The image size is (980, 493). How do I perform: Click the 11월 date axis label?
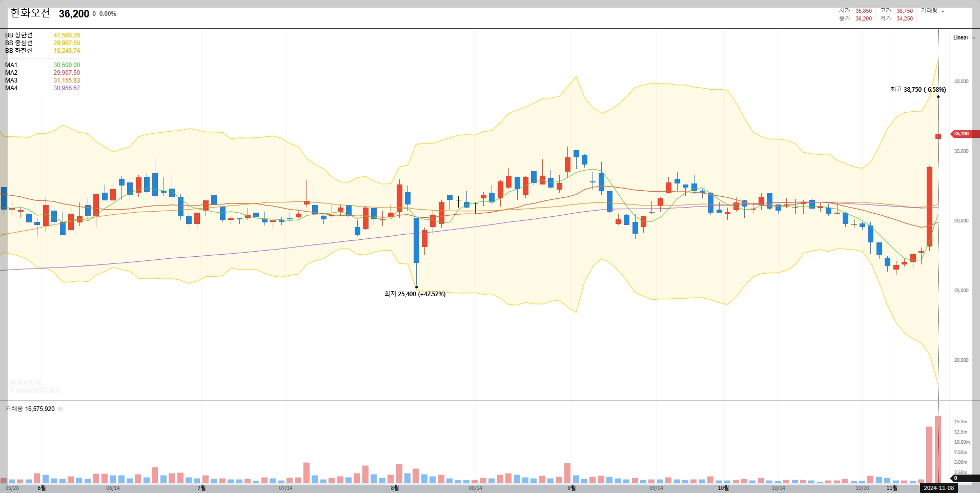coord(892,488)
